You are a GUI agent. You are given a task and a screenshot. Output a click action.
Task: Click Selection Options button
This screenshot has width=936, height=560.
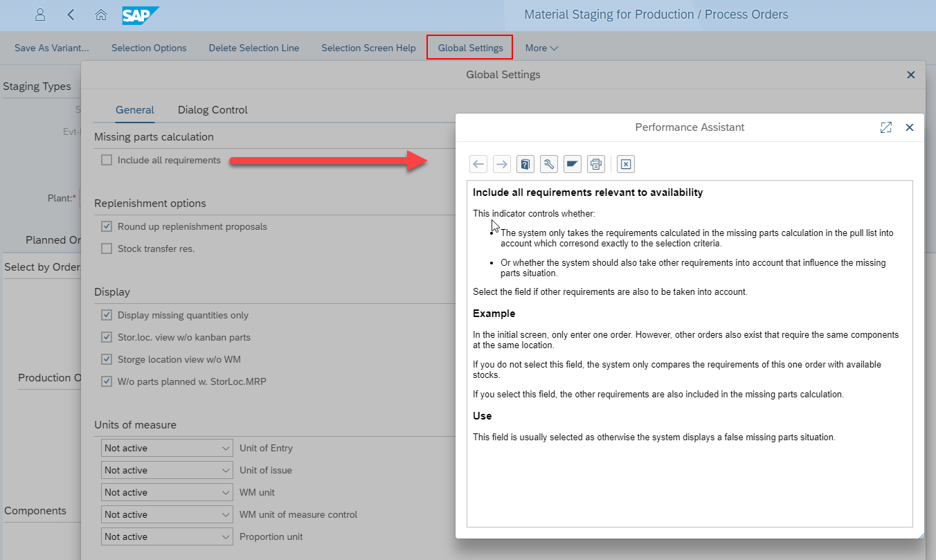pyautogui.click(x=149, y=48)
